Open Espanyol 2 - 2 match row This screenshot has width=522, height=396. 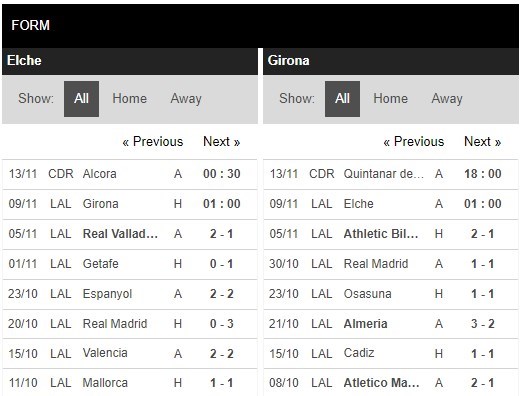click(130, 294)
